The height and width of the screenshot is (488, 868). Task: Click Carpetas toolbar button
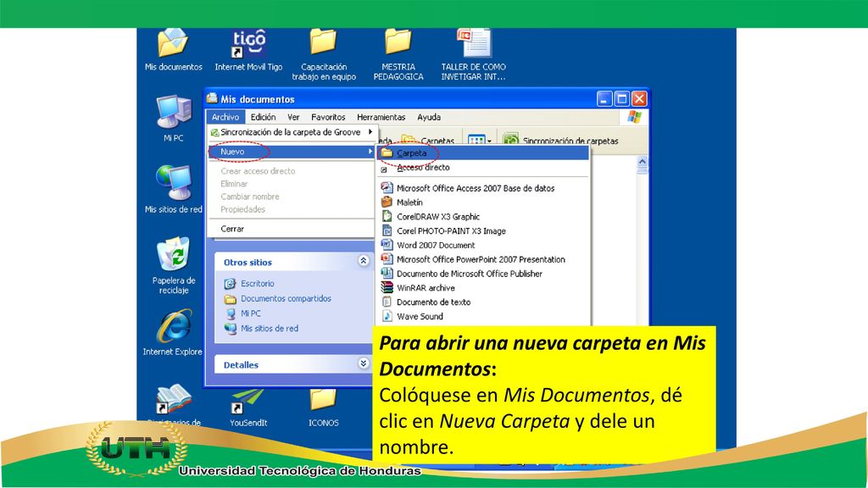tap(428, 141)
